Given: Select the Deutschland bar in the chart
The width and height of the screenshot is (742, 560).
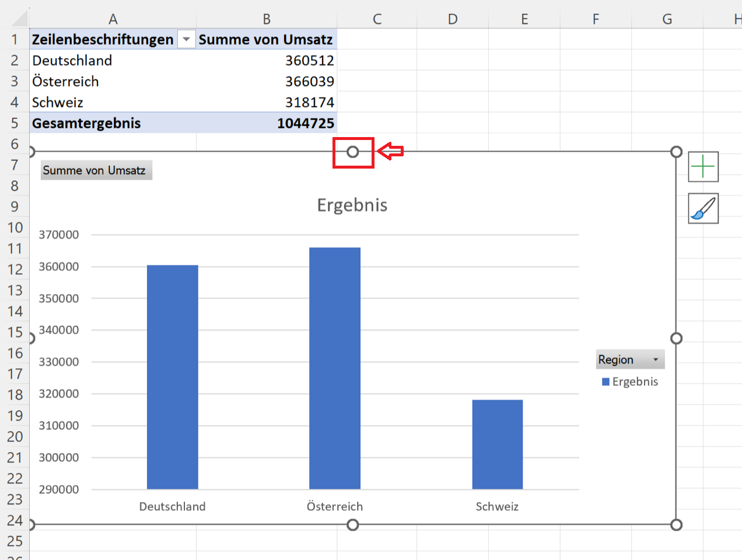Looking at the screenshot, I should pyautogui.click(x=172, y=376).
